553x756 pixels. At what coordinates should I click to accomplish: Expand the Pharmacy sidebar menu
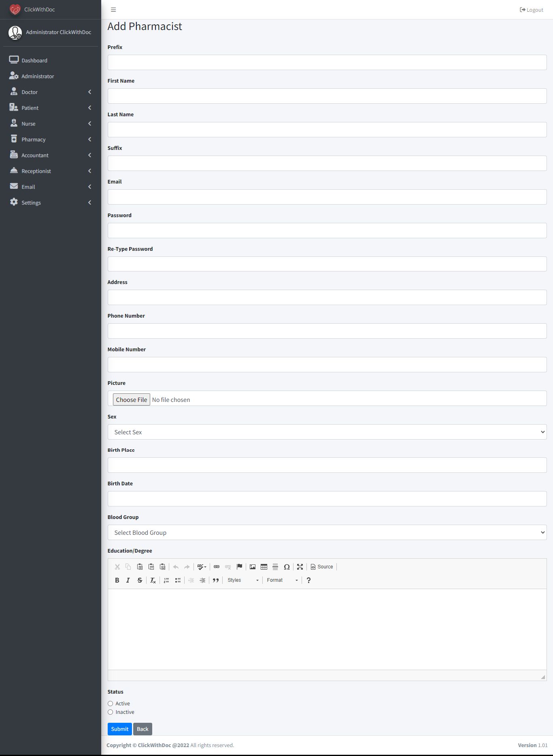click(51, 139)
